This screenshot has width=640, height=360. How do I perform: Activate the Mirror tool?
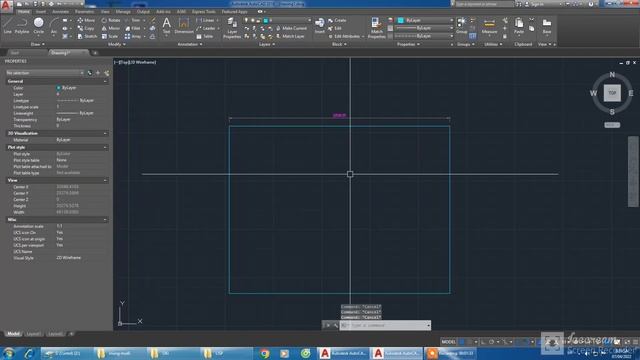click(x=111, y=28)
